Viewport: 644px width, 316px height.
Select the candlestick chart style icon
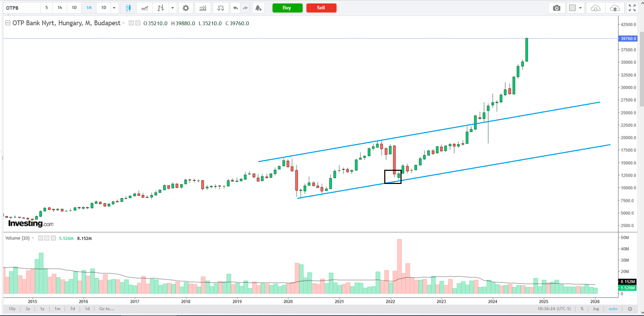(128, 8)
